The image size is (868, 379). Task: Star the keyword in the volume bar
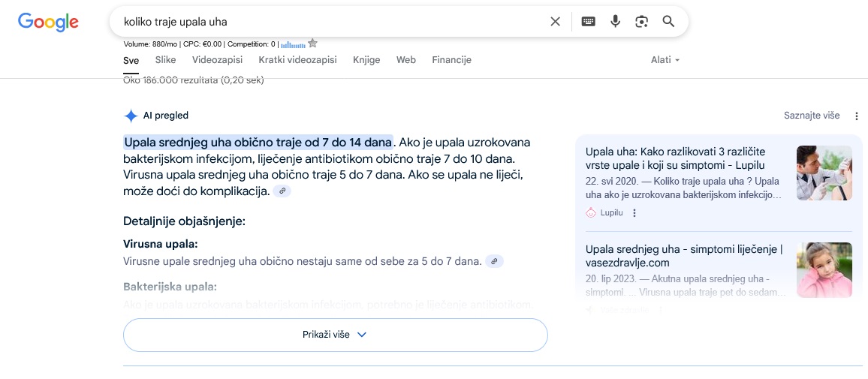313,44
